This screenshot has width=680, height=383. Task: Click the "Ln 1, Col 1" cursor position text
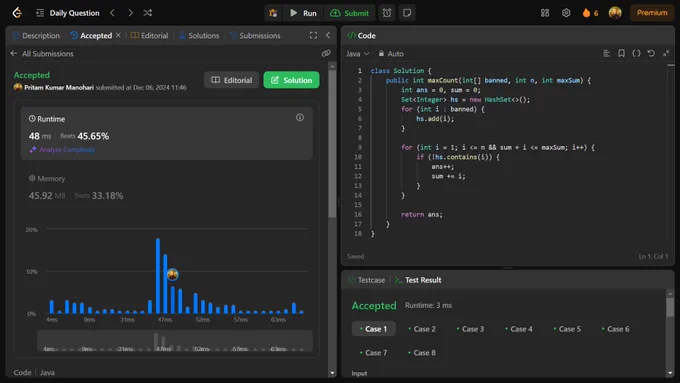coord(653,256)
